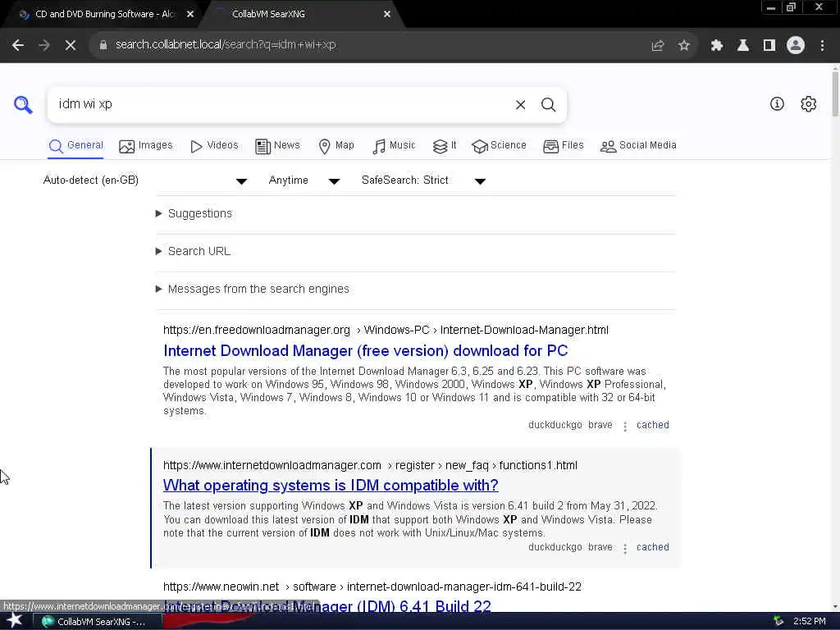Click the www.neowin.net URL line

tap(372, 587)
